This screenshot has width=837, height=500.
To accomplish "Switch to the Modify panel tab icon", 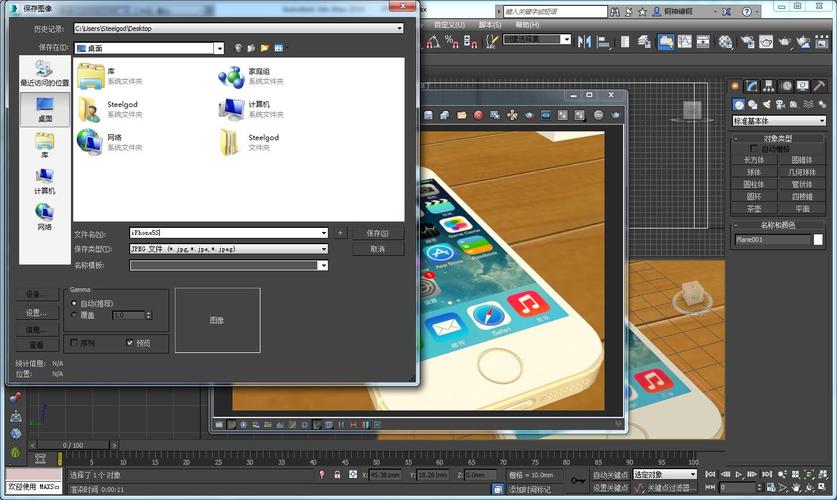I will coord(752,86).
